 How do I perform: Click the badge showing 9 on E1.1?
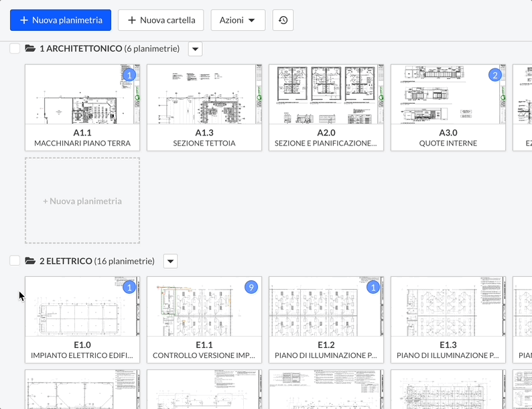pos(251,287)
